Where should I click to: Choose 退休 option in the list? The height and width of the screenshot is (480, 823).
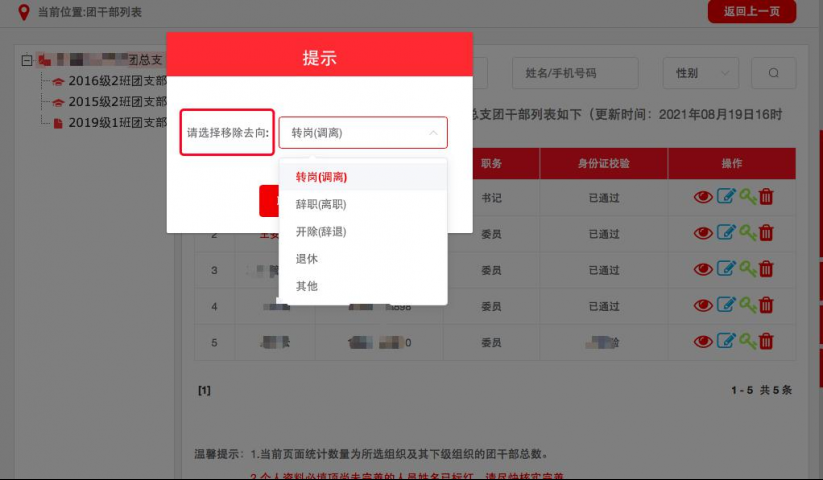[x=306, y=258]
